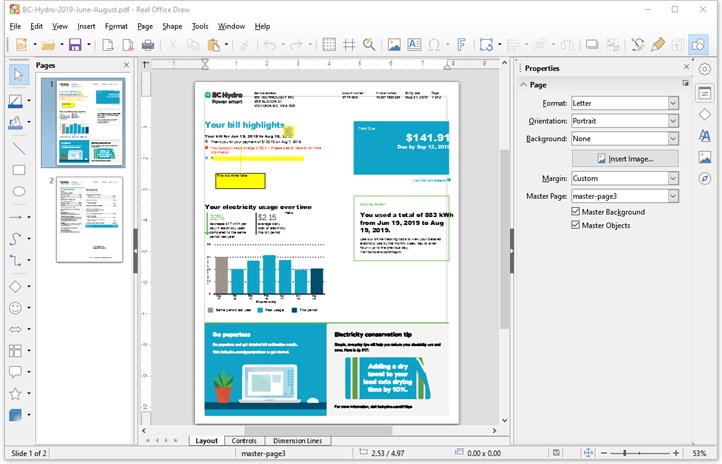Viewport: 722px width, 464px height.
Task: Uncheck the Master Objects checkbox
Action: click(575, 225)
